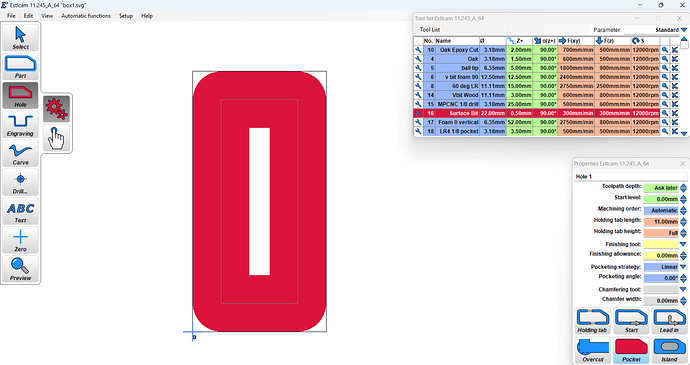Image resolution: width=690 pixels, height=365 pixels.
Task: Pick the Engraving tool
Action: point(20,124)
